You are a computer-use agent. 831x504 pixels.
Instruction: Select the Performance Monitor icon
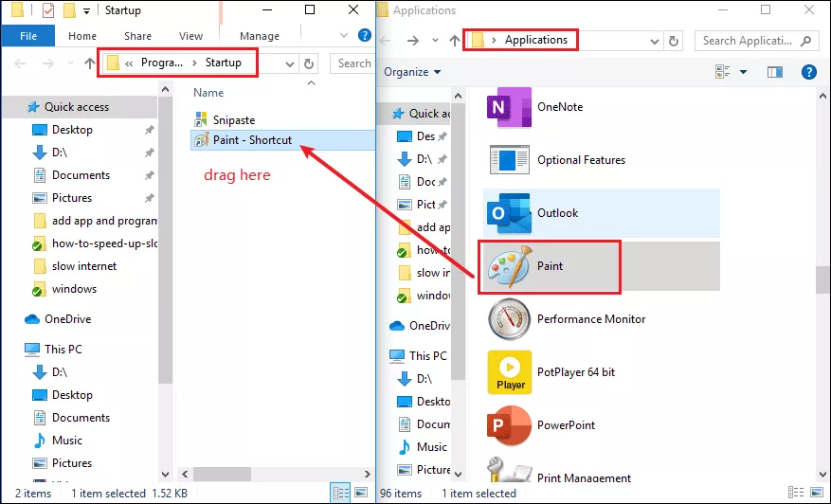pos(509,319)
